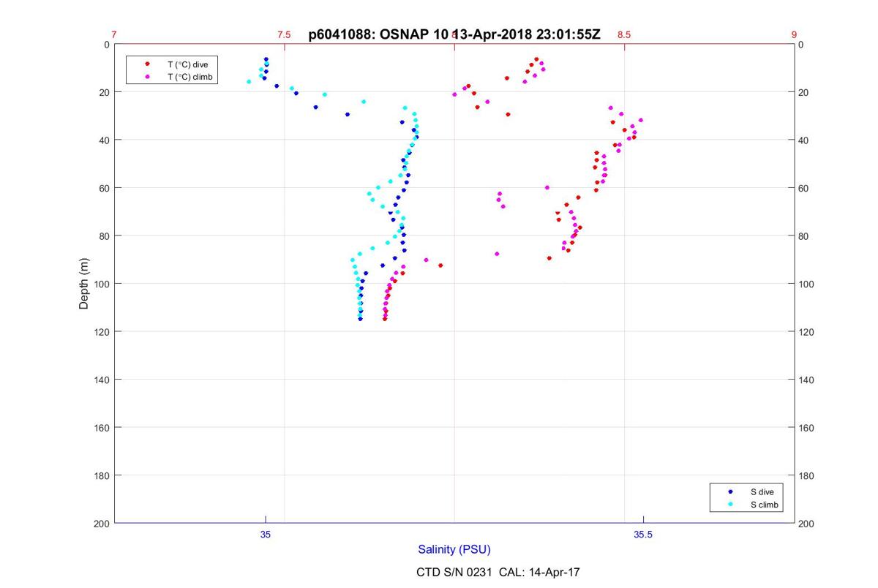Click the '200' tick on right depth axis
This screenshot has height=588, width=878.
808,524
